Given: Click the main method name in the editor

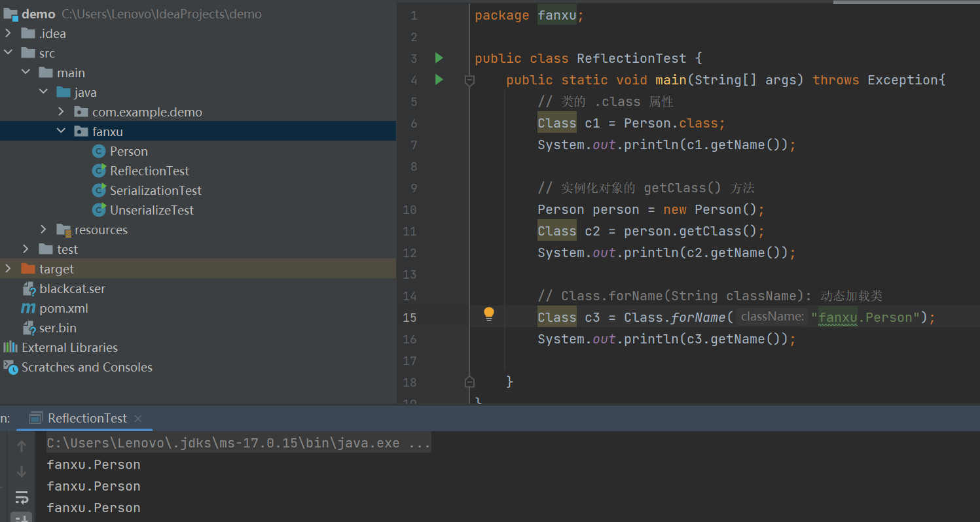Looking at the screenshot, I should tap(671, 80).
